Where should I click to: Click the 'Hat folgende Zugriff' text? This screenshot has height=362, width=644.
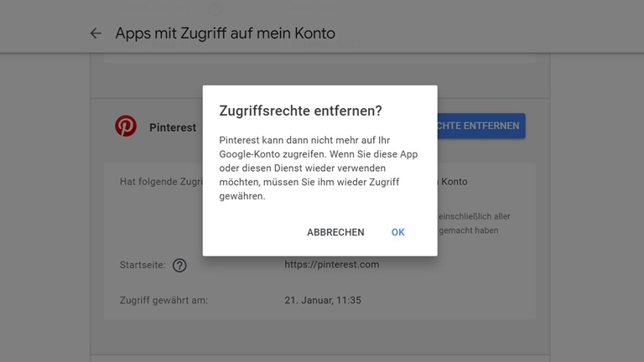click(159, 181)
